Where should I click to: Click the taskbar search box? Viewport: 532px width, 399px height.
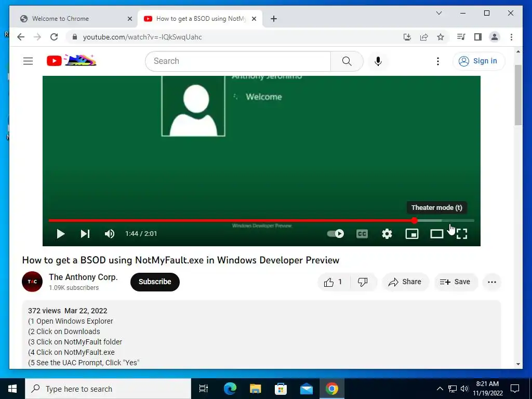pos(108,389)
